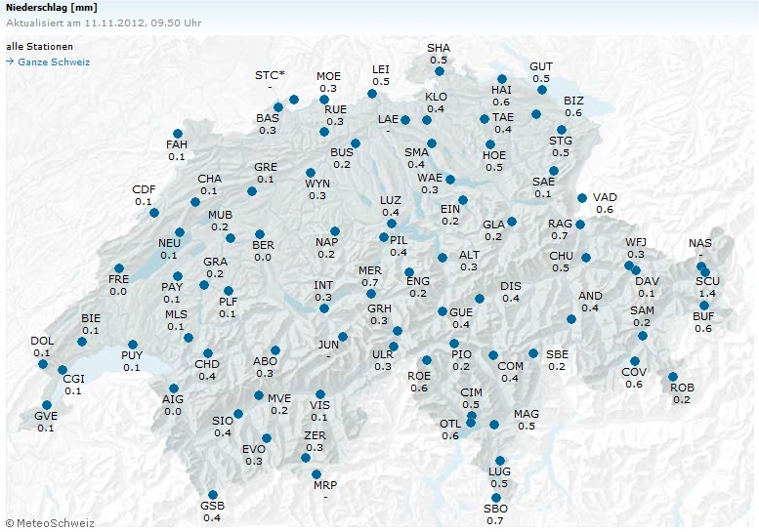Click the MER station dot
Screen dimensions: 759x532
coord(371,294)
